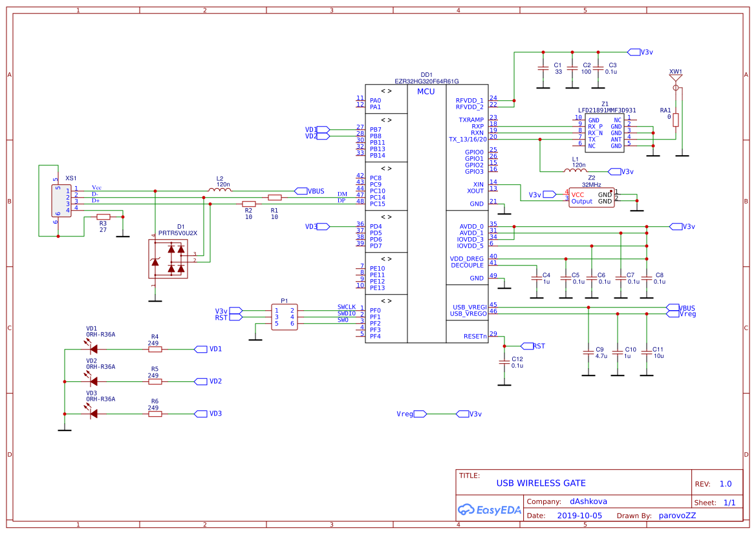Screen dimensions: 756x535
Task: Select the VD3 net flag right of R6
Action: [208, 414]
